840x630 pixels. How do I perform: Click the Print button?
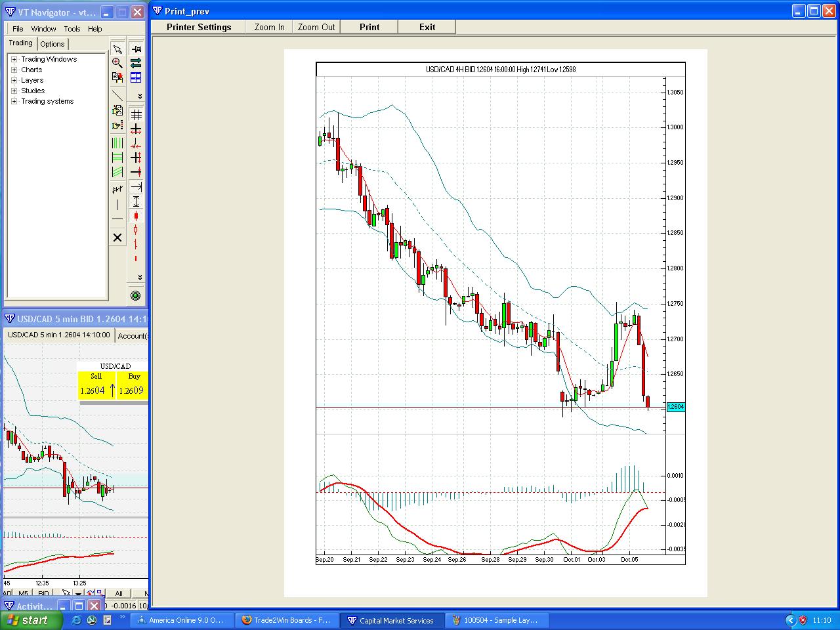coord(369,27)
